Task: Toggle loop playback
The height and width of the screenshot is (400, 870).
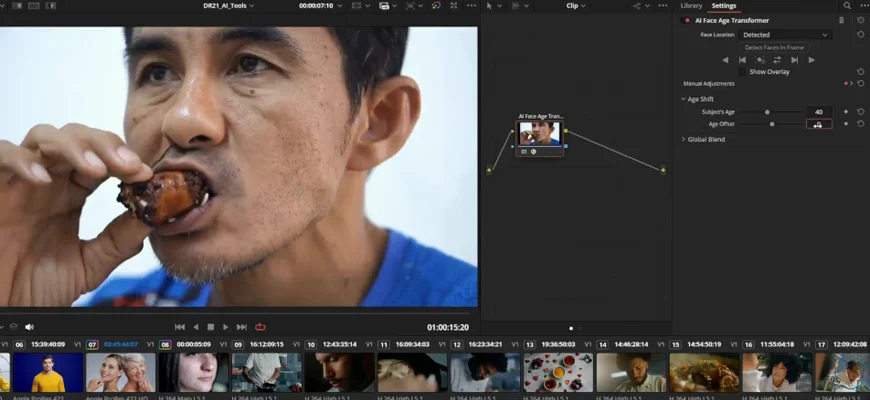Action: pyautogui.click(x=260, y=327)
